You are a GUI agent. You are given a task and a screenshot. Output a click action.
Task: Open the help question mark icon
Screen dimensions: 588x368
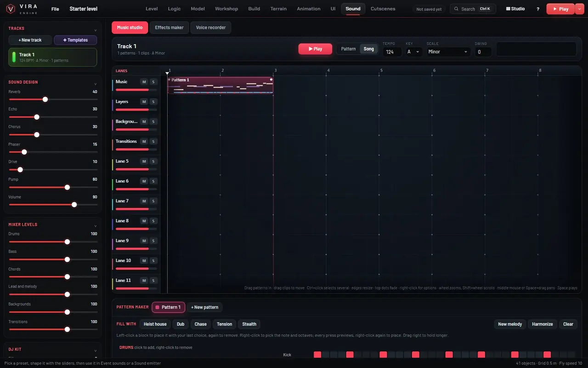point(538,9)
